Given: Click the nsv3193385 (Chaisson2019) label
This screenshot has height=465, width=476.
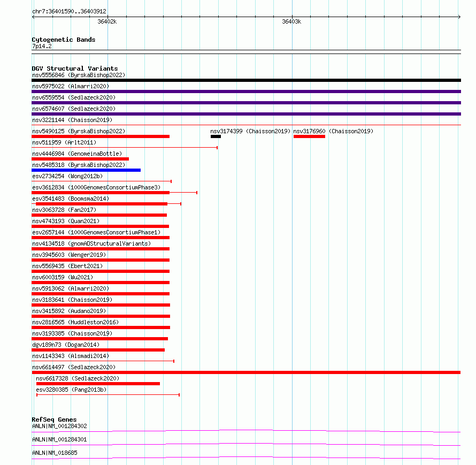Looking at the screenshot, I should point(72,333).
